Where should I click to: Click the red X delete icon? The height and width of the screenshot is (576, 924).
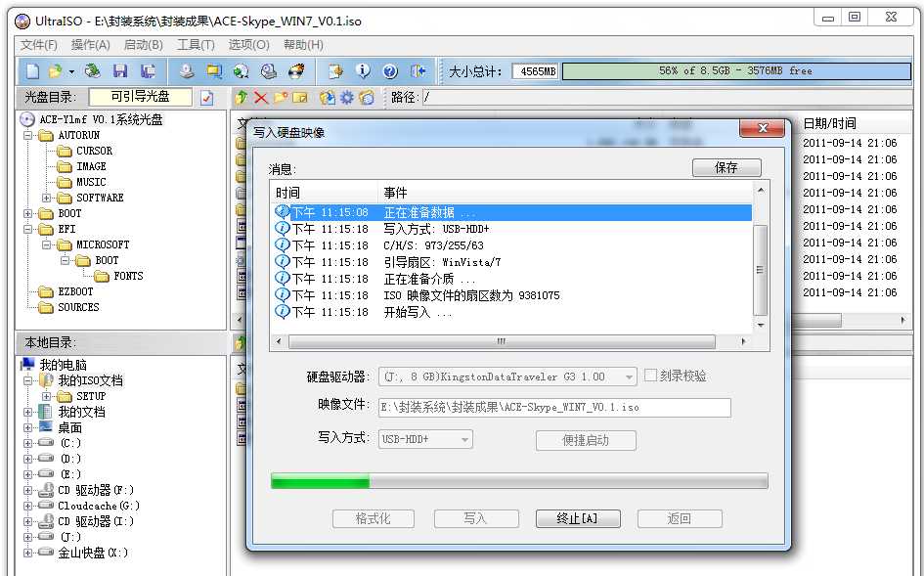coord(260,98)
